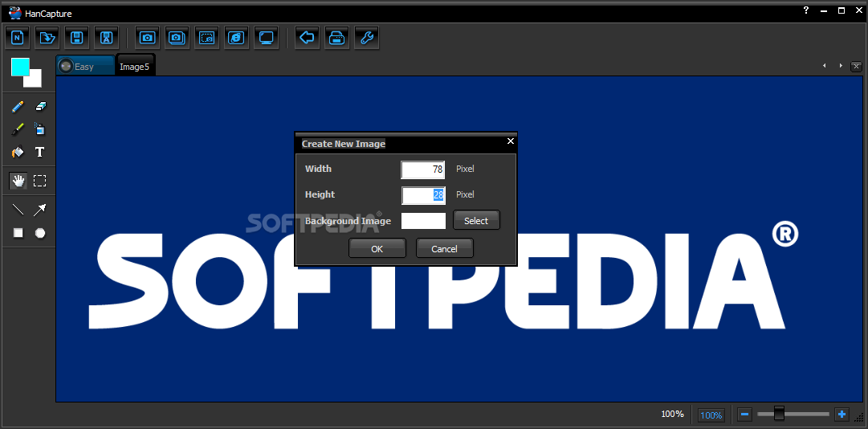Click the New image toolbar icon

tap(18, 38)
